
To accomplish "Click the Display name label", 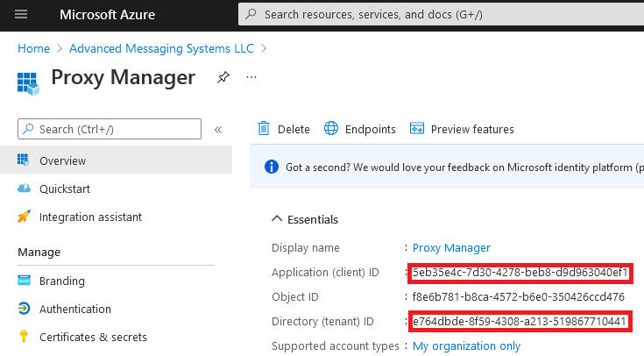I will point(306,248).
